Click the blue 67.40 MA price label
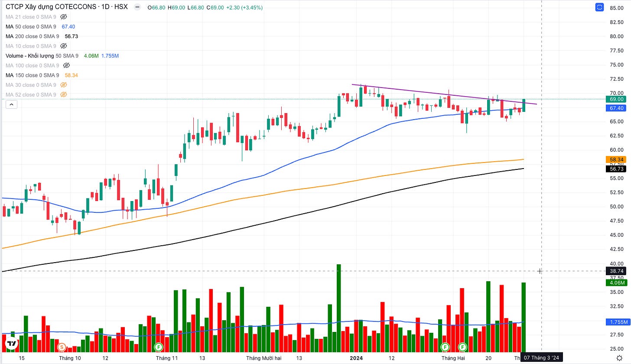The width and height of the screenshot is (631, 364). (x=617, y=108)
